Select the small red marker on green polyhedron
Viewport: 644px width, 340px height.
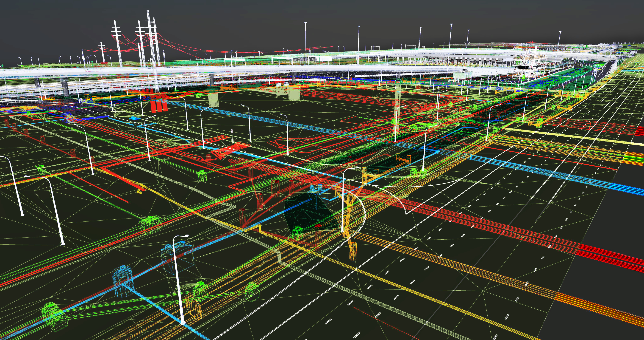pos(318,226)
